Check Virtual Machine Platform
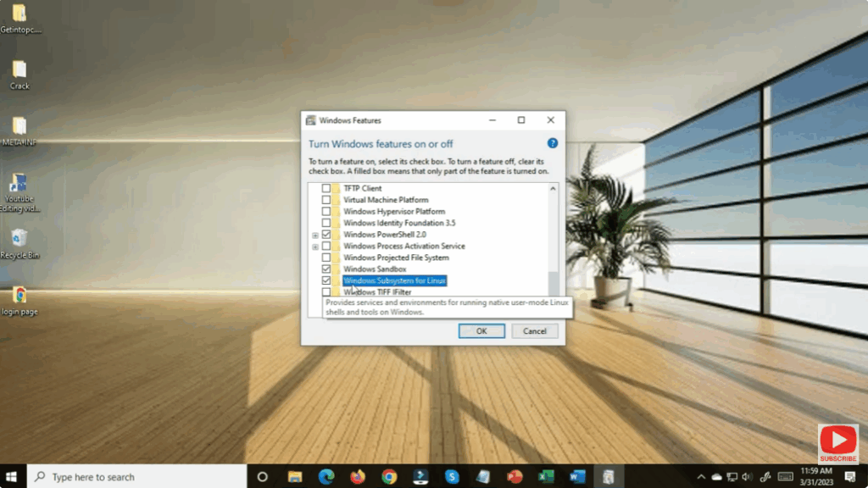Screen dimensions: 868x488 [x=326, y=200]
